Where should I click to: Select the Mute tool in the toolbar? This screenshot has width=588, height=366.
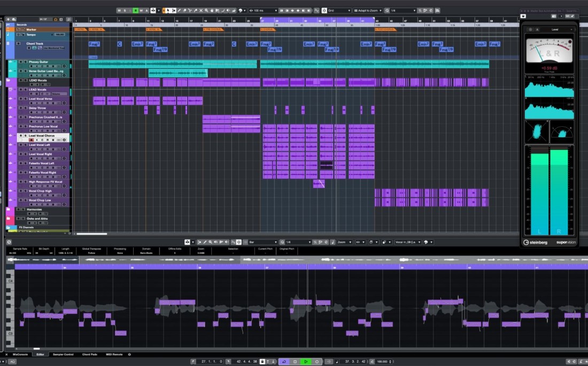click(x=201, y=10)
